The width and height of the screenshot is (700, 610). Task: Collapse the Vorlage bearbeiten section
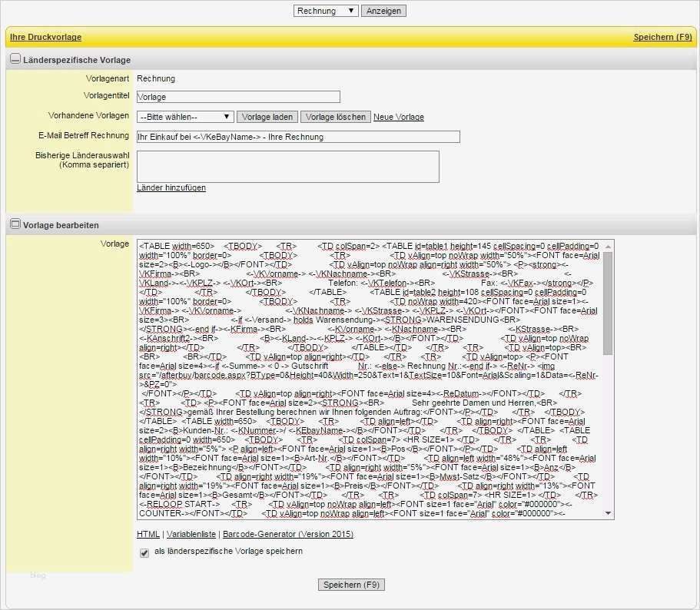click(15, 224)
